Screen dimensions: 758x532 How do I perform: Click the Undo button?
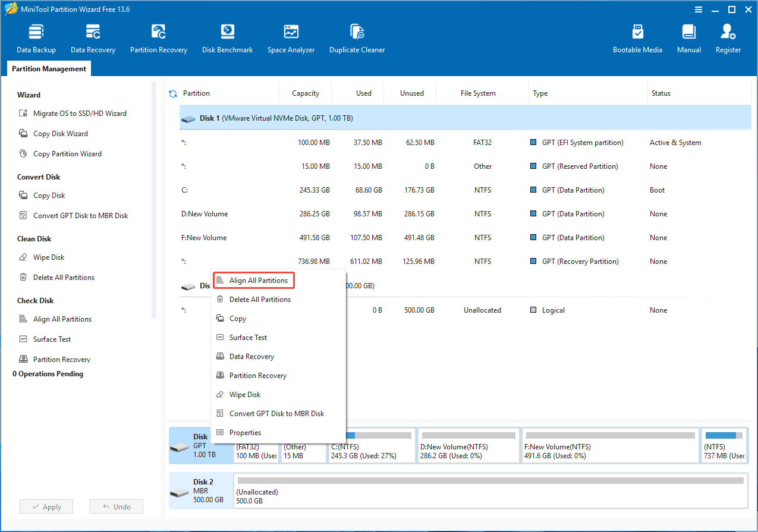point(117,507)
